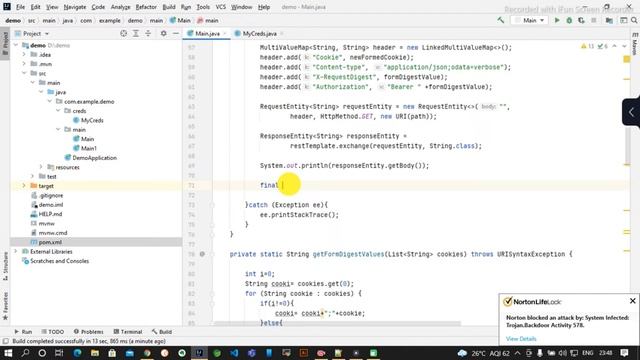Run with coverage icon in toolbar
The height and width of the screenshot is (360, 640).
coord(581,20)
